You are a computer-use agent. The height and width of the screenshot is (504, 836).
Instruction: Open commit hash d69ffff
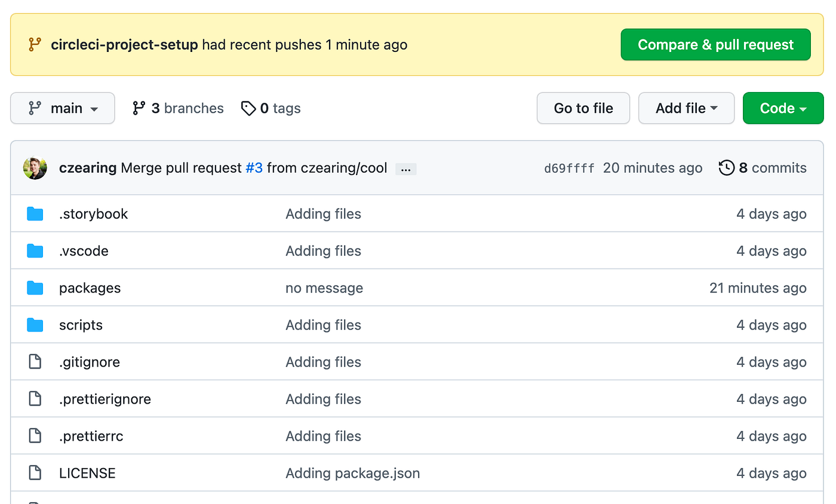coord(569,168)
